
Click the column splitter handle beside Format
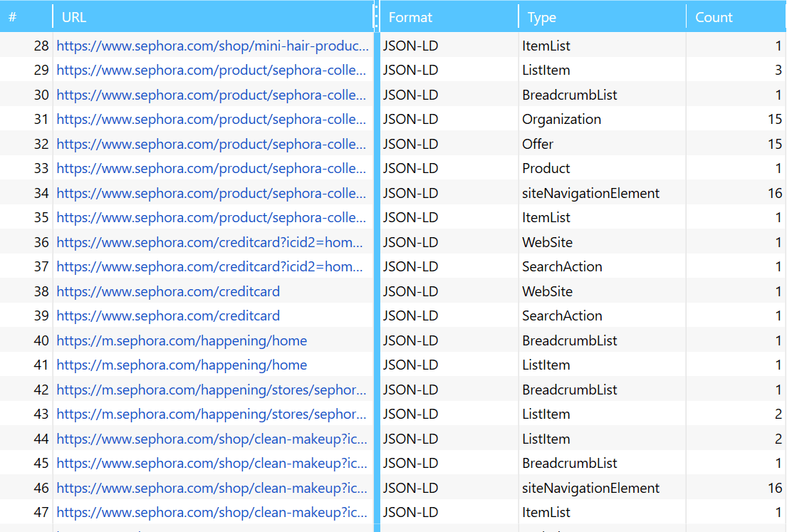click(x=377, y=16)
